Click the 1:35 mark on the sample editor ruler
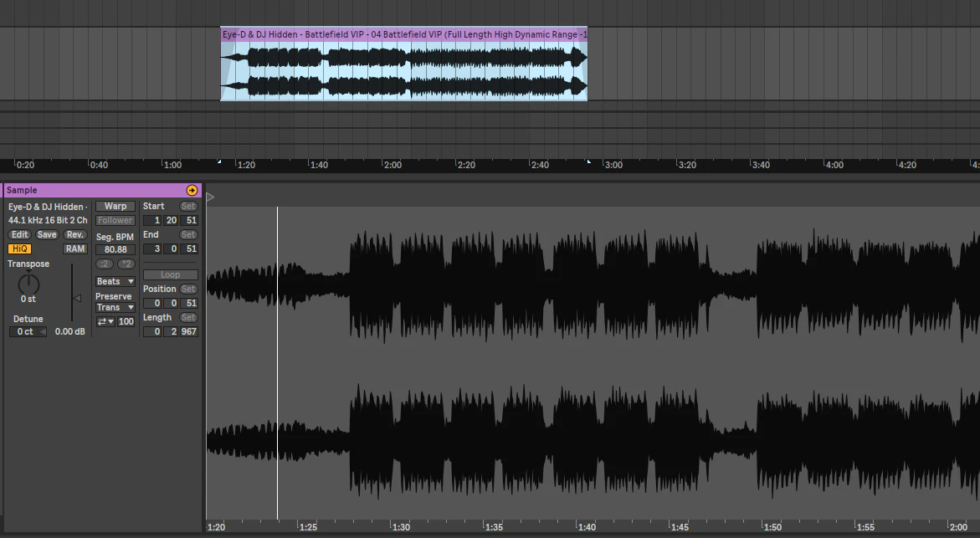 (494, 527)
